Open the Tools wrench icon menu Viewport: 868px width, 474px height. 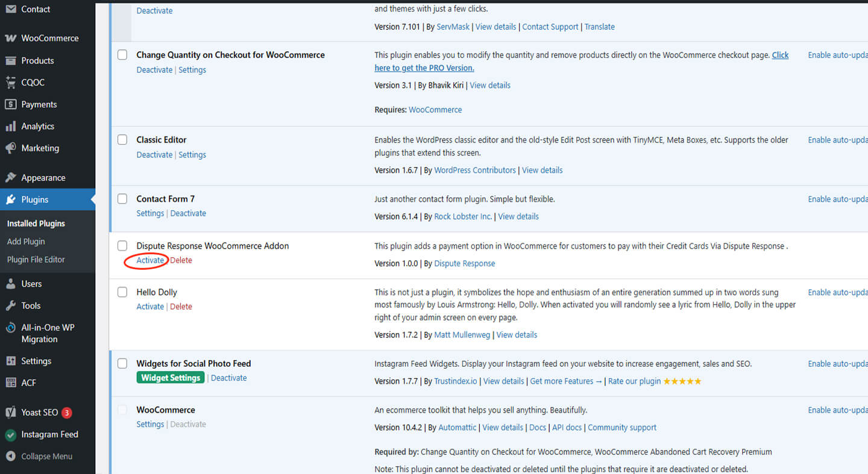11,305
